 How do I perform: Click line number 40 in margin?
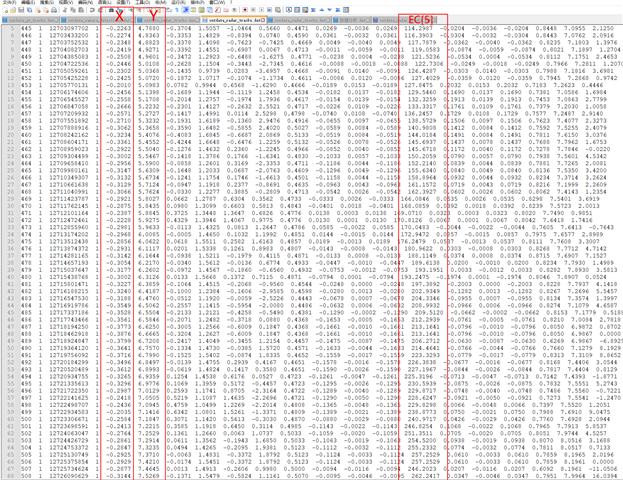(x=11, y=277)
